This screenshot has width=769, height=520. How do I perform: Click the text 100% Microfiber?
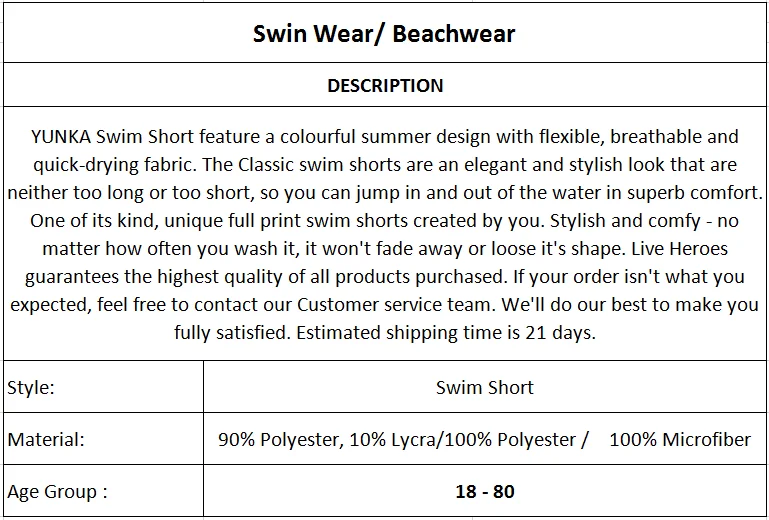tap(680, 439)
